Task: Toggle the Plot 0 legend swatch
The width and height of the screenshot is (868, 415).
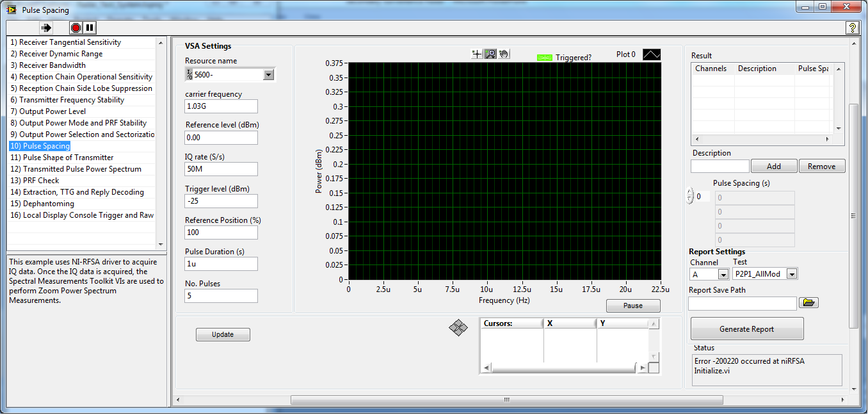Action: (652, 54)
